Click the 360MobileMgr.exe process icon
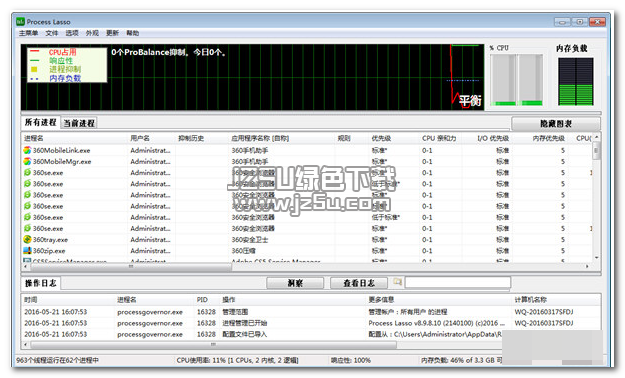Screen dimensions: 625x378 click(x=27, y=161)
